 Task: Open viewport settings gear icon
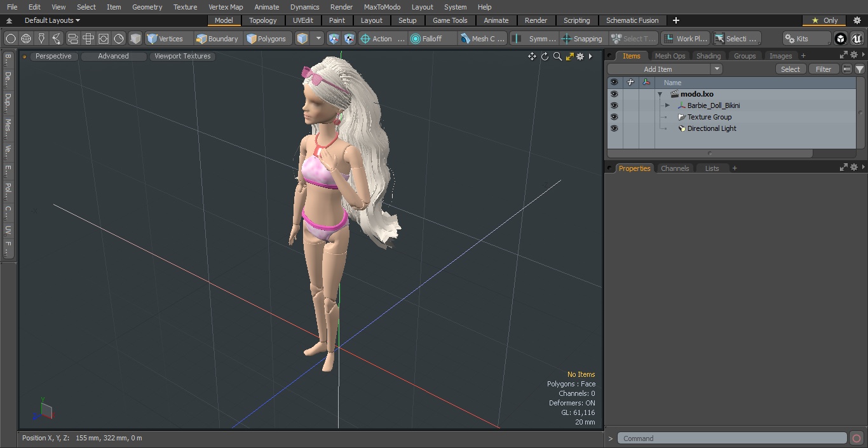[580, 57]
